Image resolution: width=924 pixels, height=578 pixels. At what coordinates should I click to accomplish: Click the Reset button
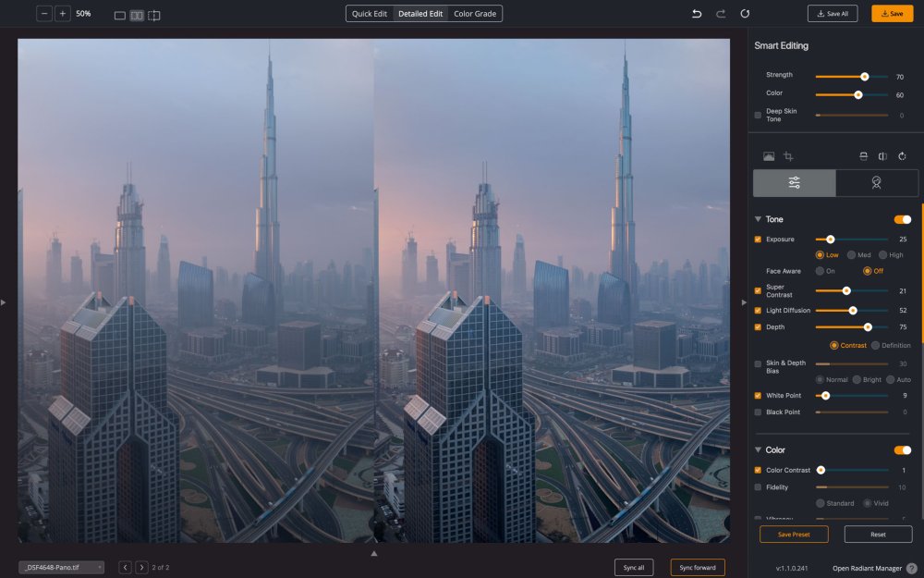(878, 535)
